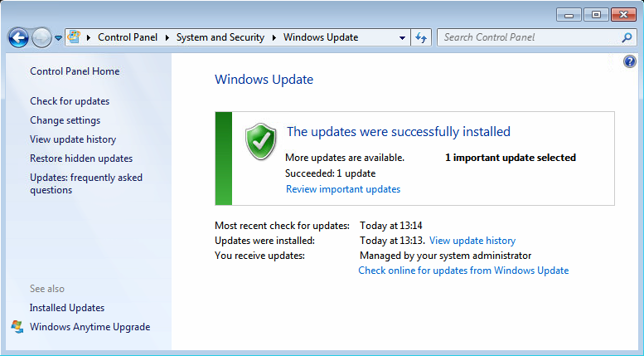Open Windows Anytime Upgrade link
The width and height of the screenshot is (644, 356).
[90, 327]
